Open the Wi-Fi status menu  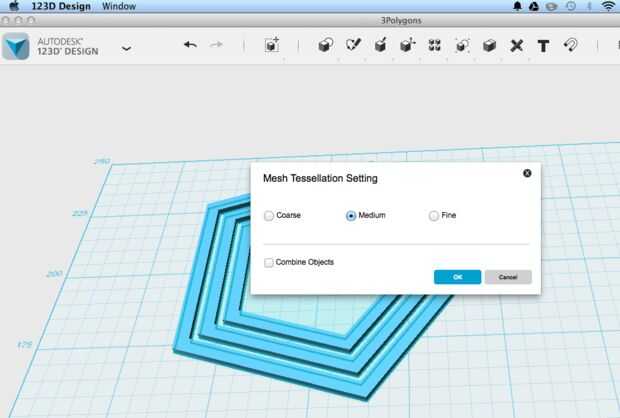point(609,6)
